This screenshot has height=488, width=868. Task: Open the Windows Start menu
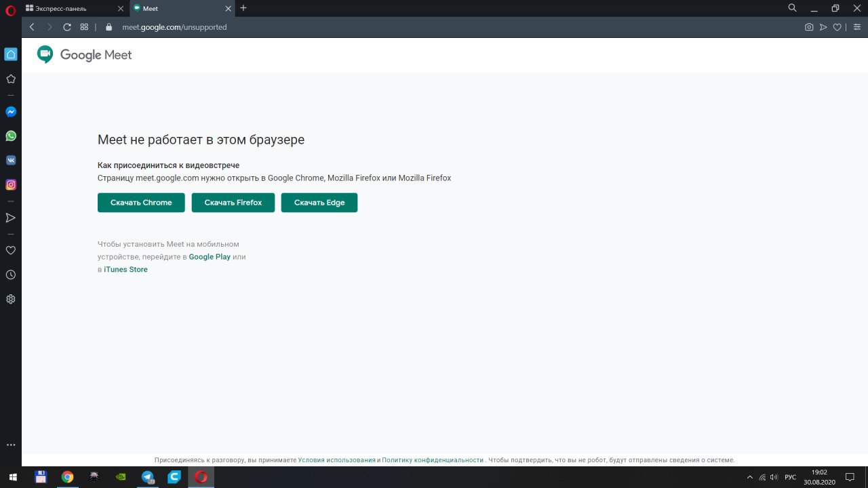click(x=12, y=477)
